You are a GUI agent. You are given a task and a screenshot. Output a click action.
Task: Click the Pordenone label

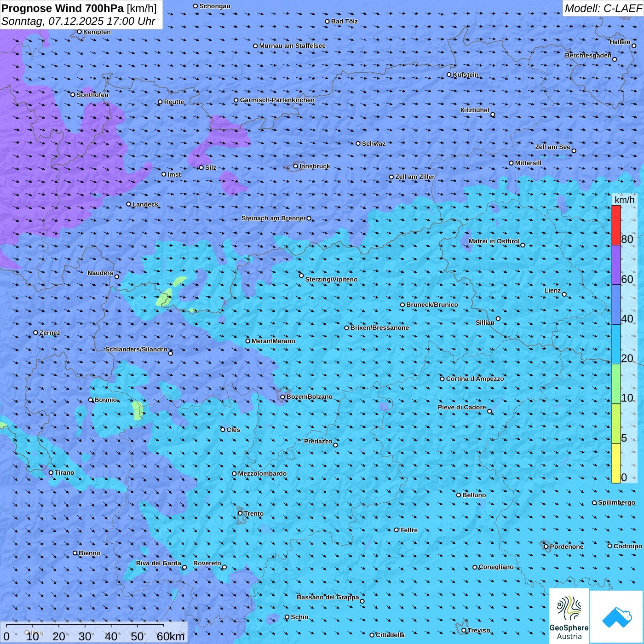567,546
